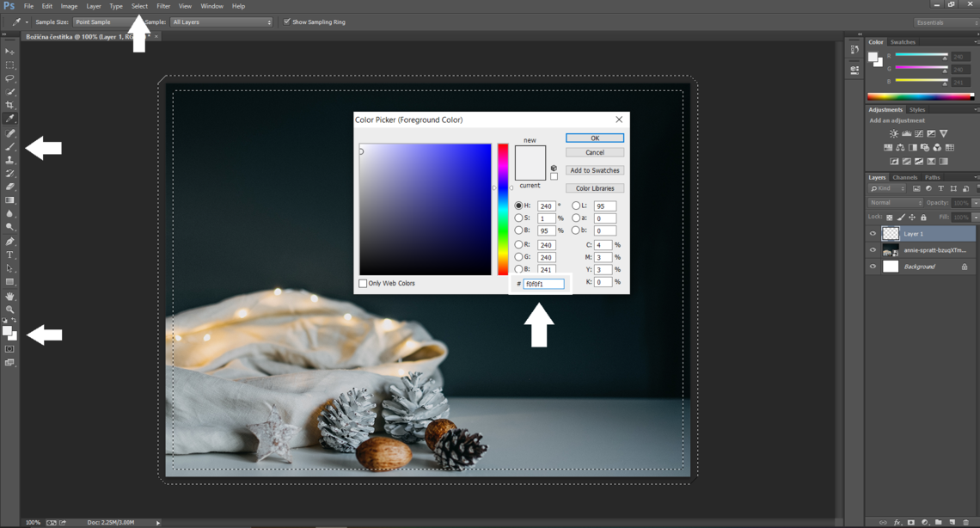Click the layer effects fx icon
The image size is (980, 528).
tap(897, 522)
